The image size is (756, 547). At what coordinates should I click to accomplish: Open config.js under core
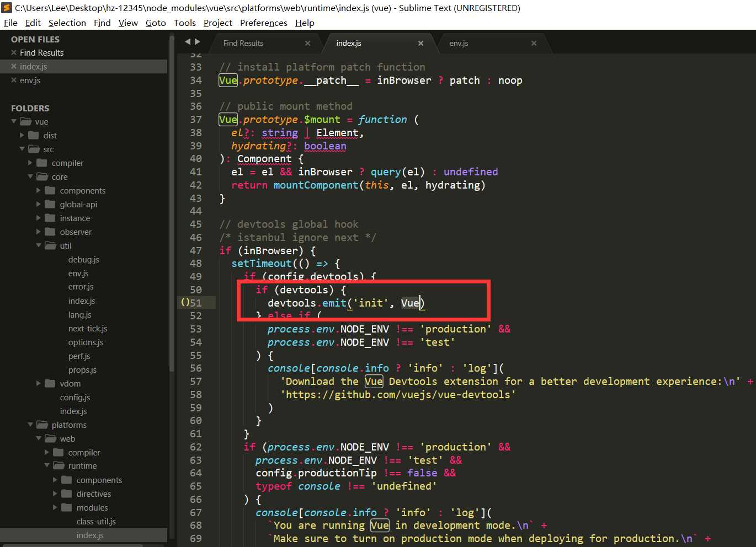75,397
